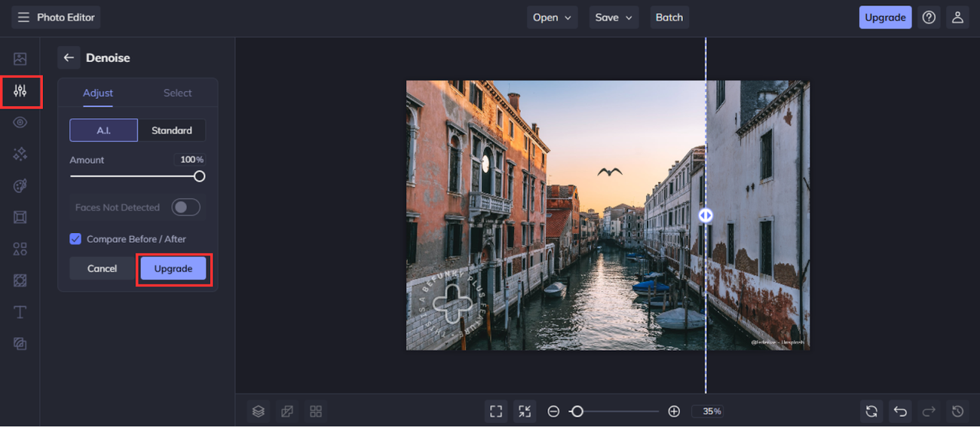Click the Batch button
The image size is (980, 429).
[669, 18]
